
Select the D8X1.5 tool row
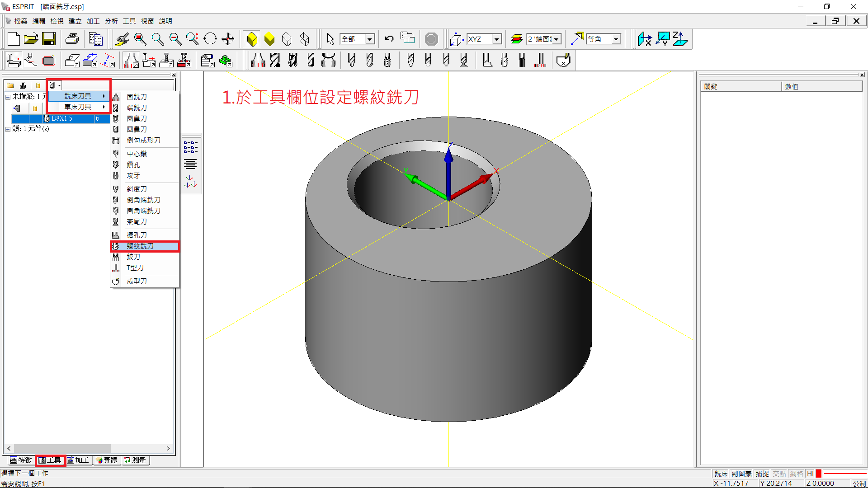(x=62, y=118)
